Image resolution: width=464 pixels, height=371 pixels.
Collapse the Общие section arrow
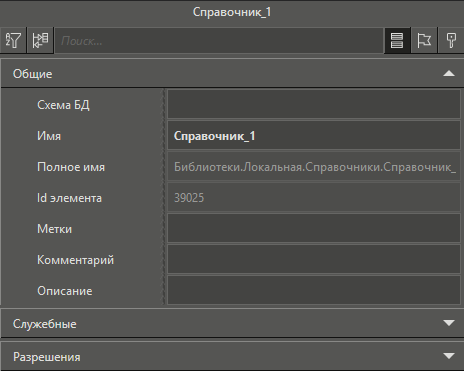coord(449,73)
